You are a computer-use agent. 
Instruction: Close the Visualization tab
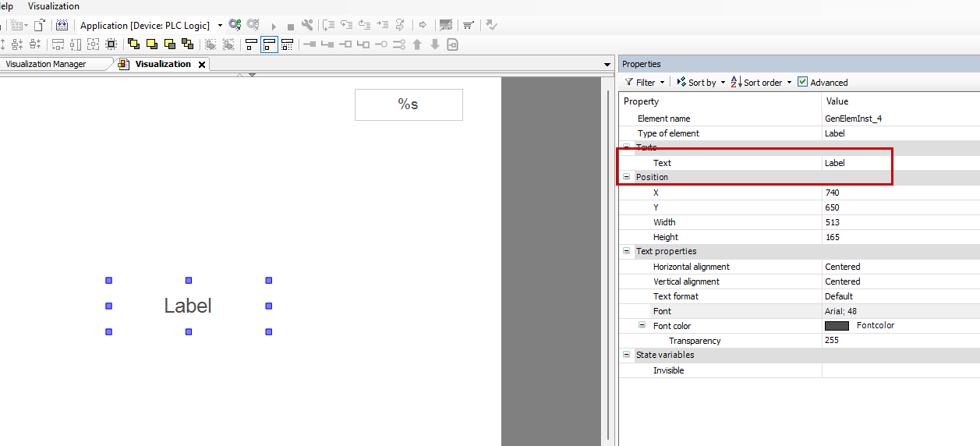(x=202, y=65)
